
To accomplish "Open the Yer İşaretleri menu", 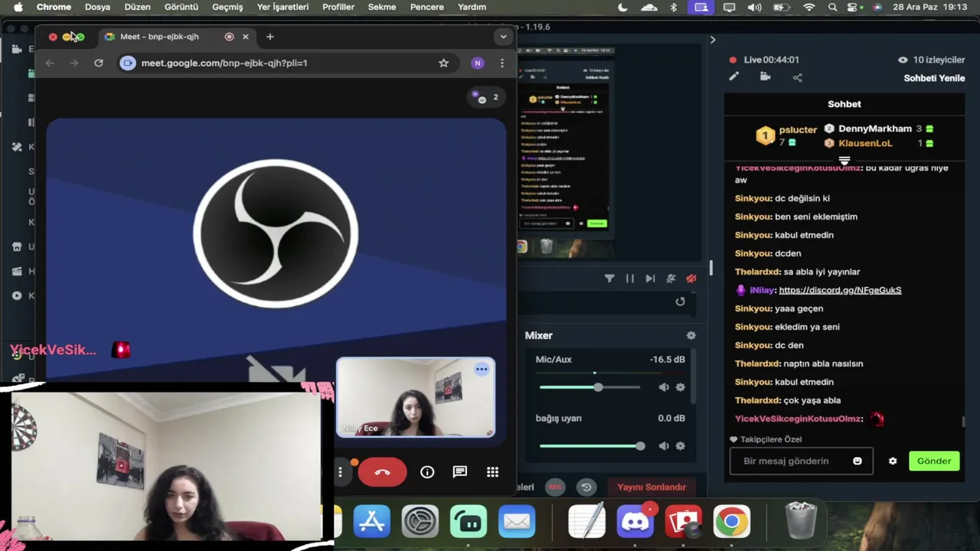I will 283,7.
